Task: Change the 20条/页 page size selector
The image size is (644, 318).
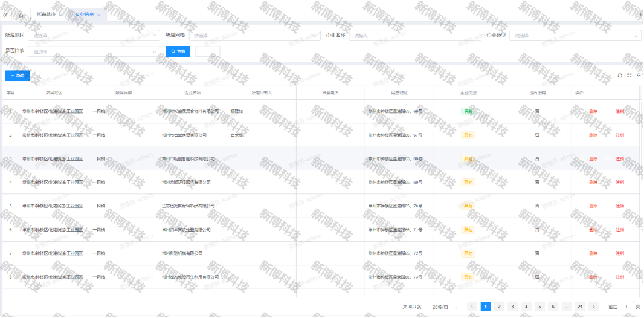Action: [443, 307]
